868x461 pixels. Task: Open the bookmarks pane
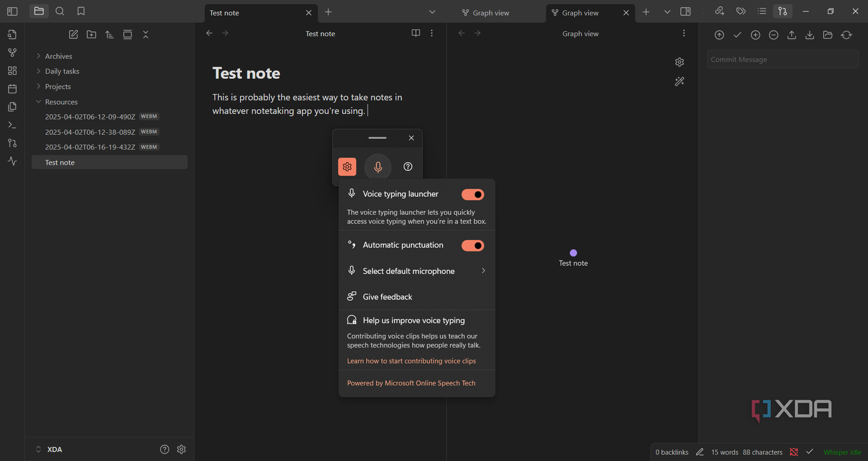click(x=81, y=11)
